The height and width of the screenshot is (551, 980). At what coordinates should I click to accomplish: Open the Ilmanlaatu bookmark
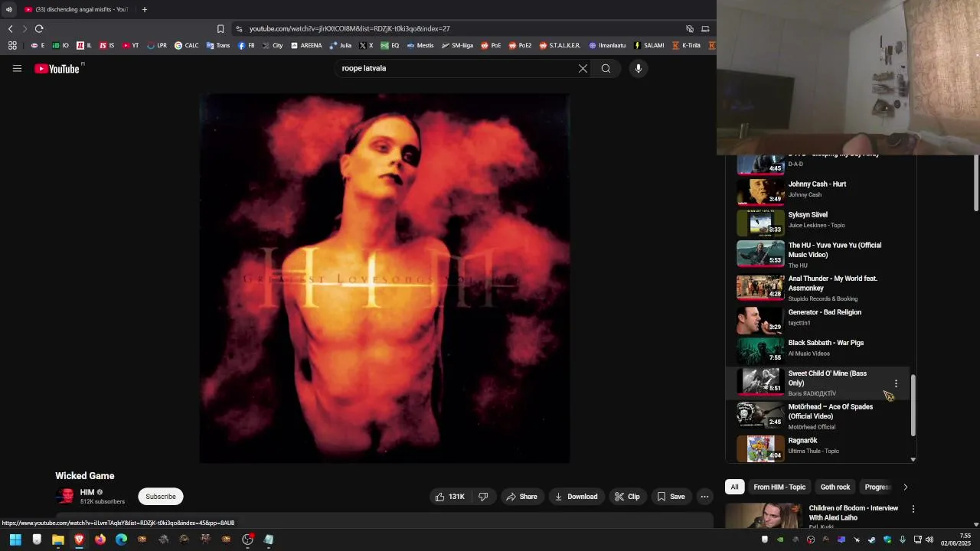607,46
